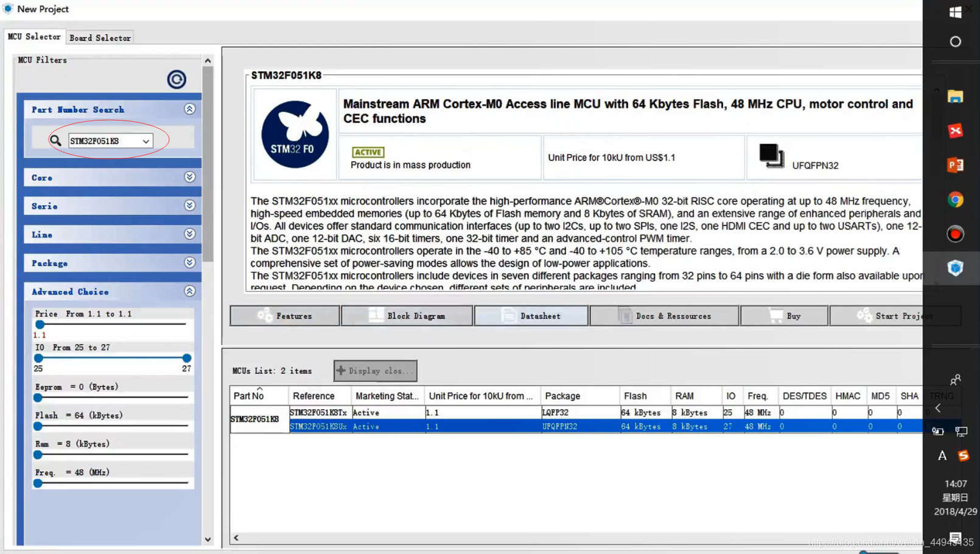Click the refresh filters circular icon

tap(177, 79)
